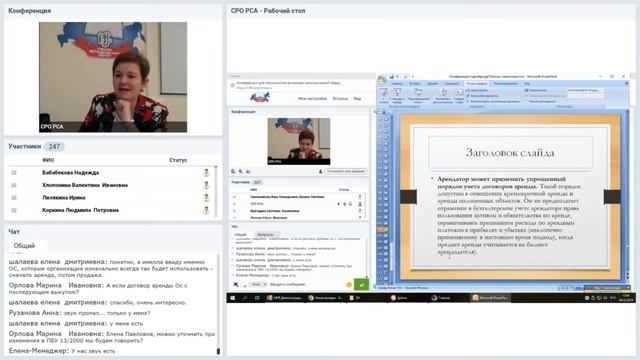Click the inner conference video thumbnail

[x=299, y=141]
